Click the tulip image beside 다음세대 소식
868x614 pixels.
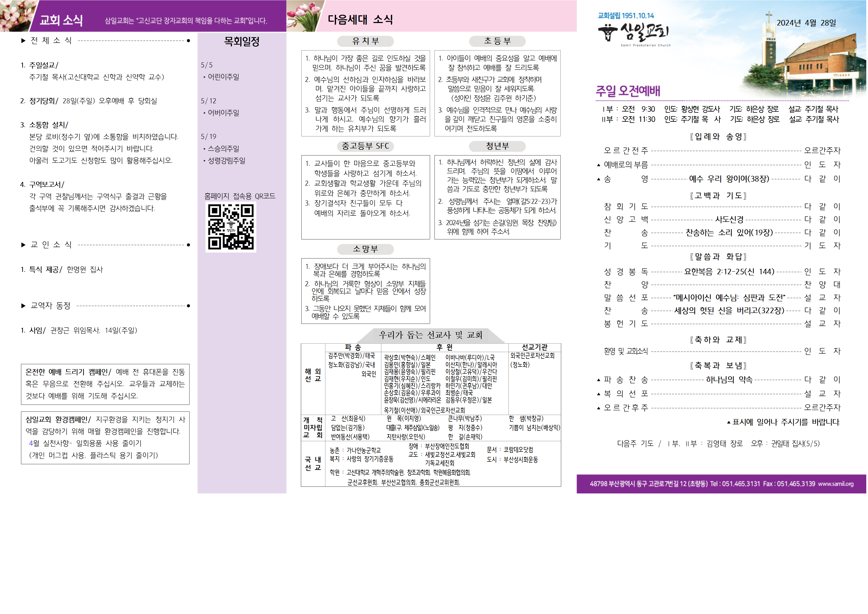(302, 16)
